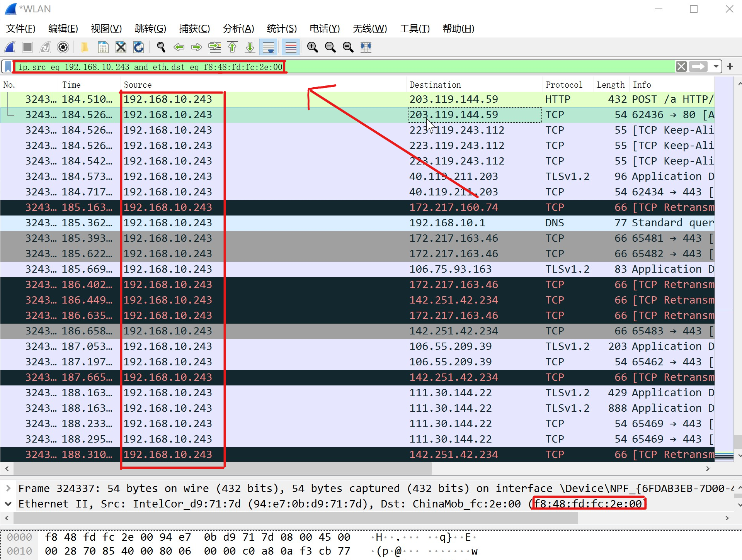Open recent display filter dropdown

716,66
